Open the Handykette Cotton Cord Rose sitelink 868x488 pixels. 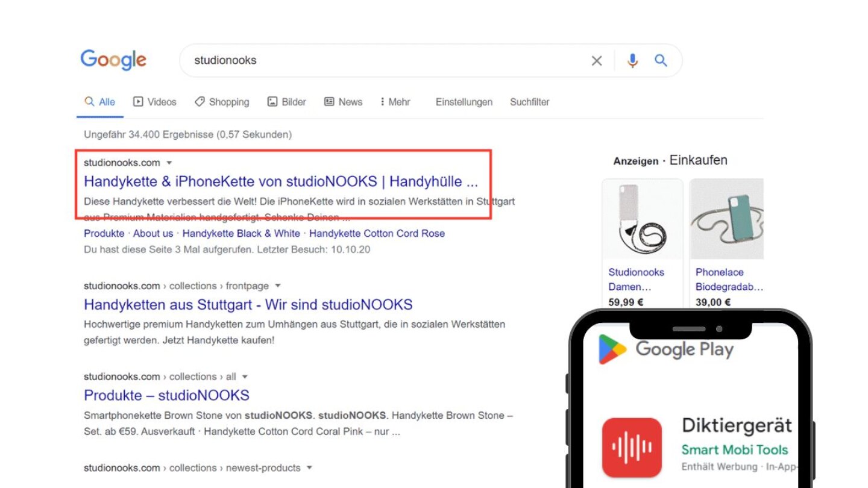[377, 233]
